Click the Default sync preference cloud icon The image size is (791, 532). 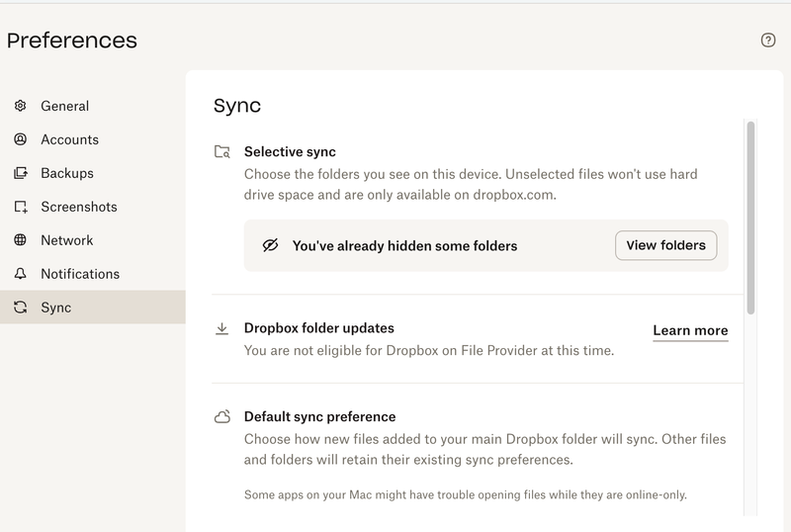(x=222, y=417)
